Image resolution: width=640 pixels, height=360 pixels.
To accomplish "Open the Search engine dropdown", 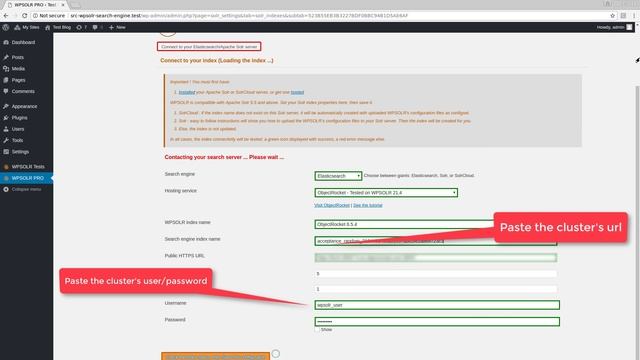I will click(x=338, y=176).
